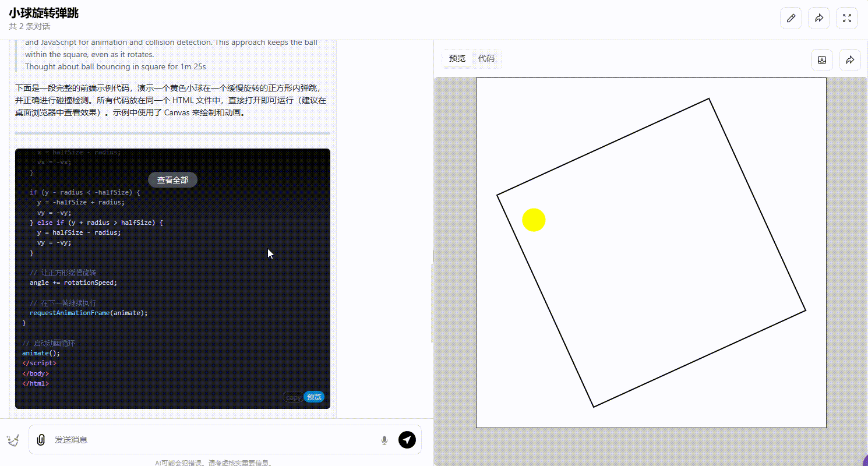Click the blue 预览 button under the code block
The height and width of the screenshot is (466, 868).
pos(314,397)
